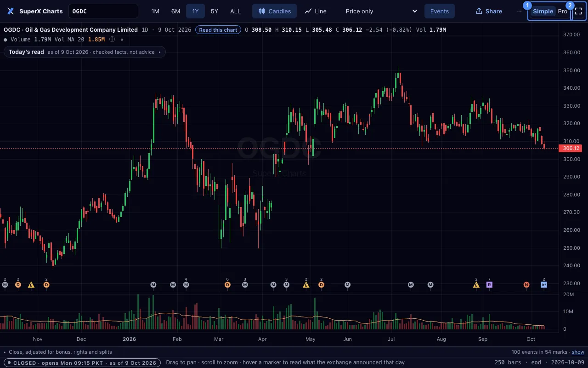Viewport: 588px width, 368px height.
Task: Select the 6M time range
Action: [175, 11]
